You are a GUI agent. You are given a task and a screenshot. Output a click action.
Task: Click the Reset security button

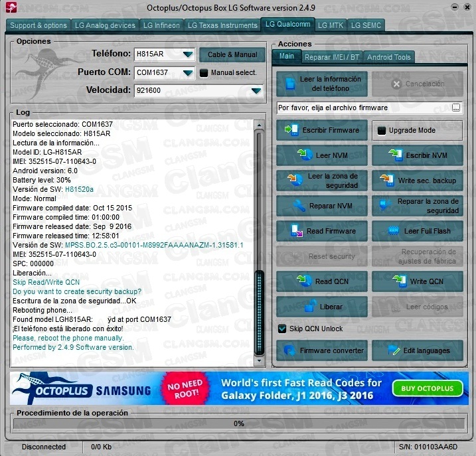322,256
